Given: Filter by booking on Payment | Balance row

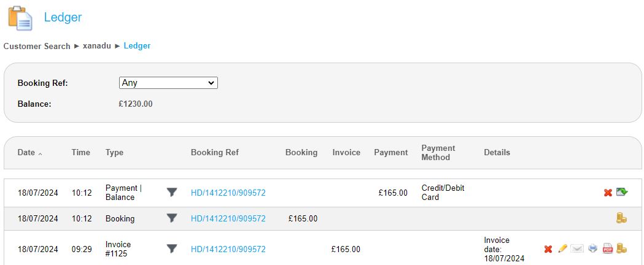Looking at the screenshot, I should (x=172, y=193).
